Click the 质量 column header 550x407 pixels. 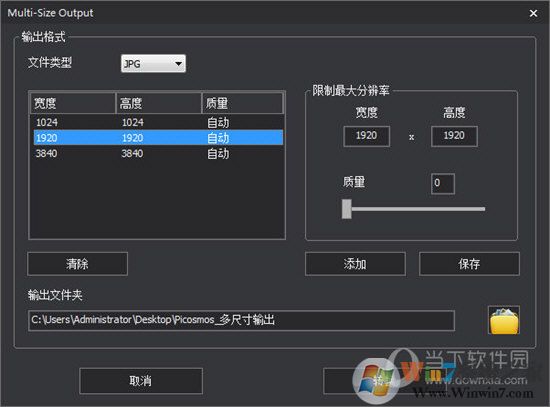pyautogui.click(x=242, y=103)
